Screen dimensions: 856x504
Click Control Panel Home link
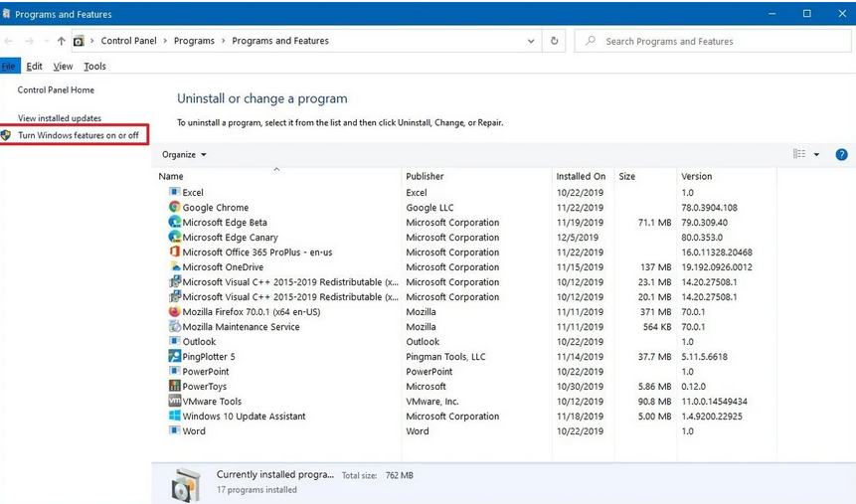click(x=56, y=89)
